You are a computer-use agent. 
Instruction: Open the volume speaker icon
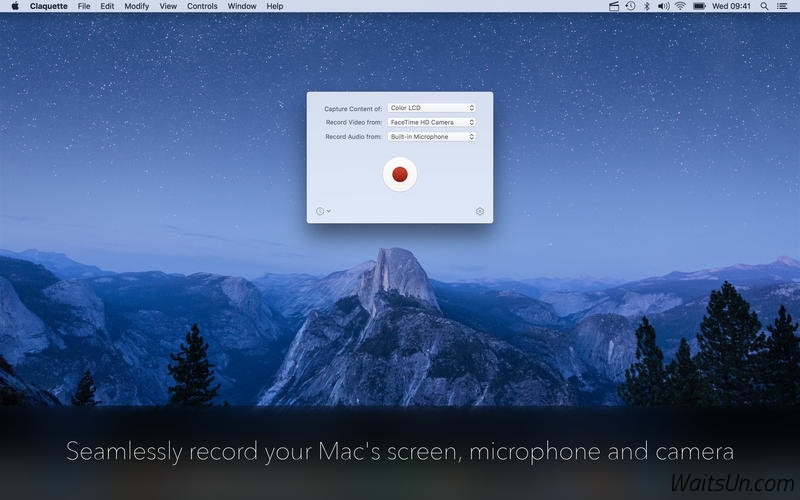(x=662, y=6)
